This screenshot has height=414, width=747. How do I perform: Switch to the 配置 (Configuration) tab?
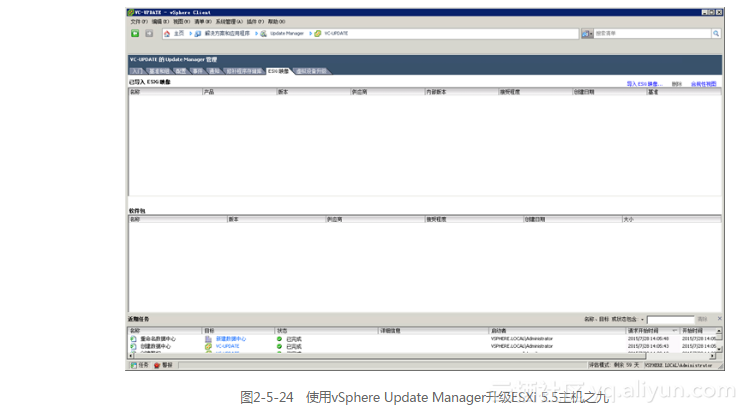coord(181,71)
